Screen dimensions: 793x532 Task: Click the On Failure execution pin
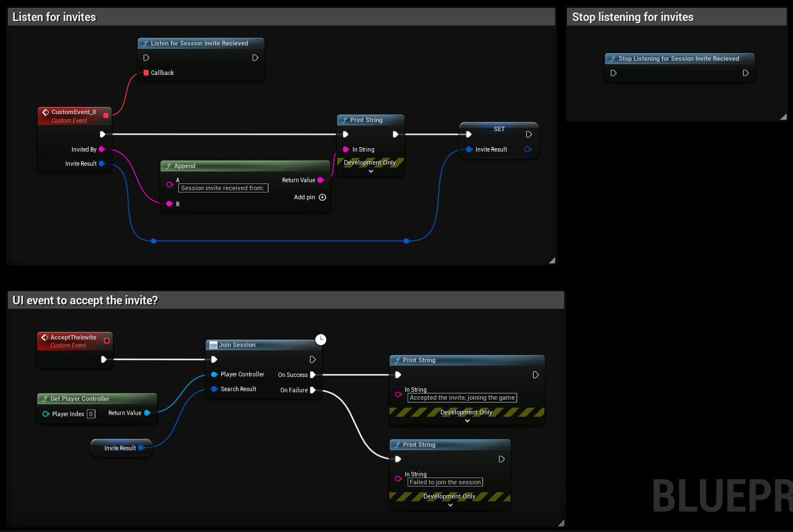tap(312, 390)
